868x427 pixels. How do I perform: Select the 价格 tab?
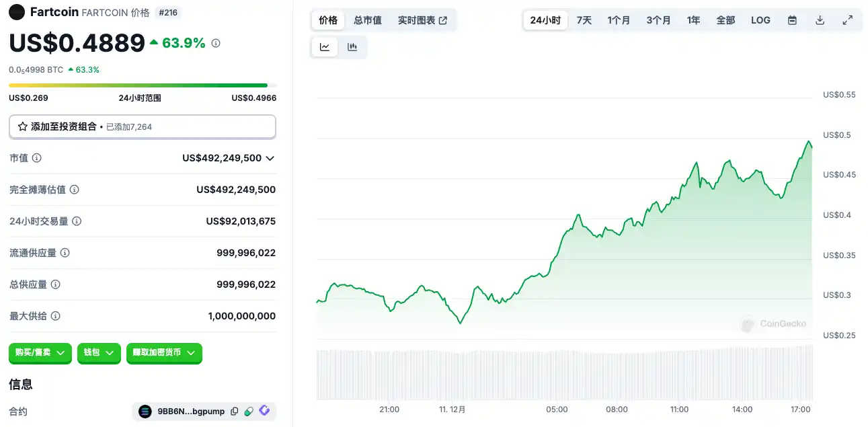pyautogui.click(x=328, y=20)
